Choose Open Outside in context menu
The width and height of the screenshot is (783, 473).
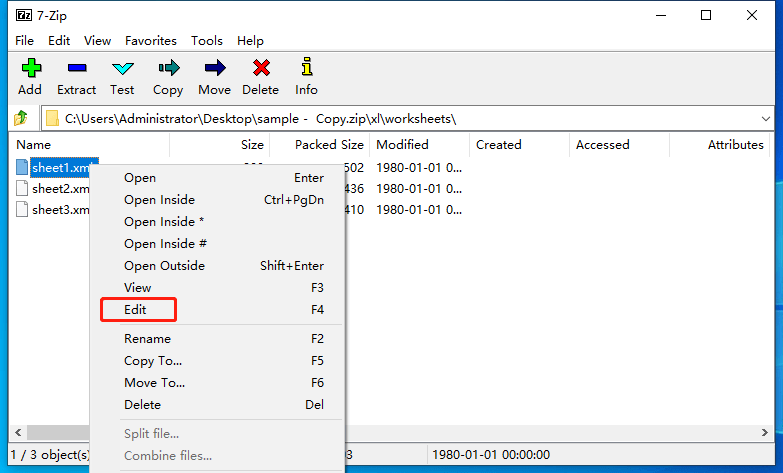pyautogui.click(x=218, y=266)
